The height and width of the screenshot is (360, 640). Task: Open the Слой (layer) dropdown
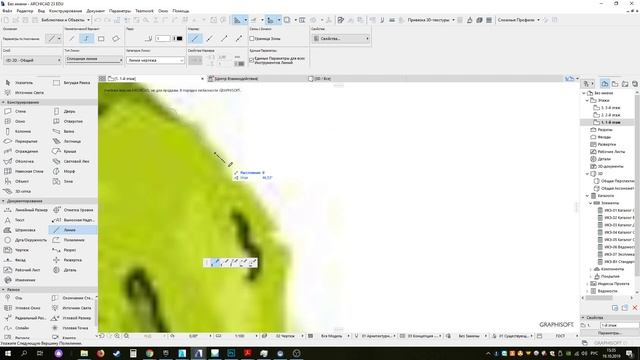pyautogui.click(x=32, y=60)
